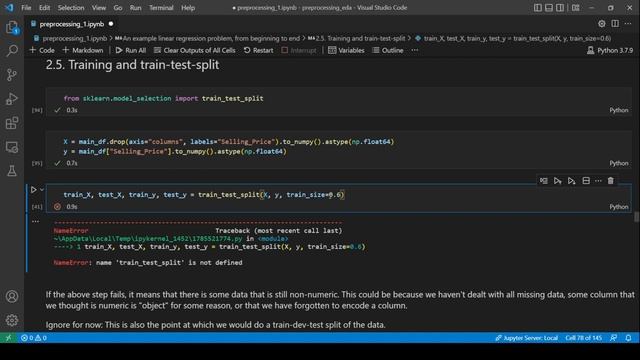Open more editor actions in title bar
The image size is (640, 360).
click(x=628, y=24)
